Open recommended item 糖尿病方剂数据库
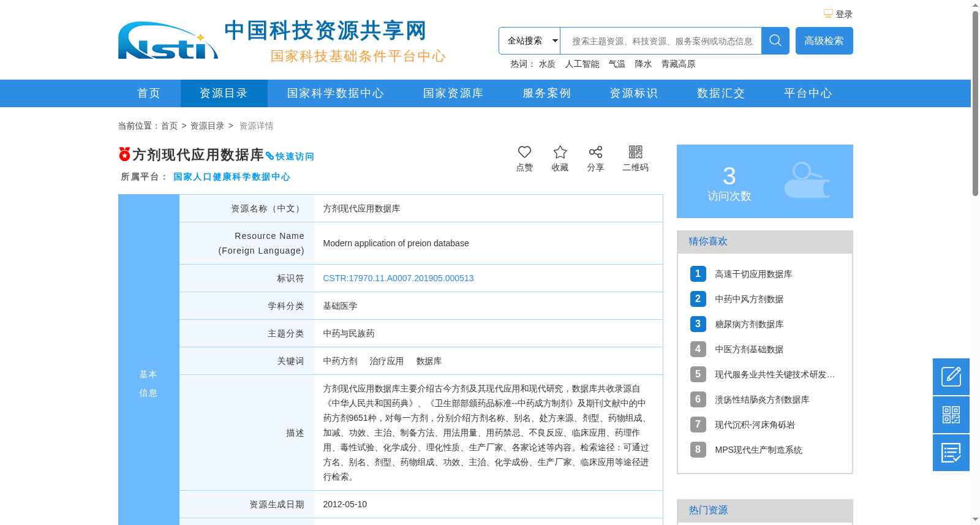This screenshot has height=525, width=980. pyautogui.click(x=749, y=324)
